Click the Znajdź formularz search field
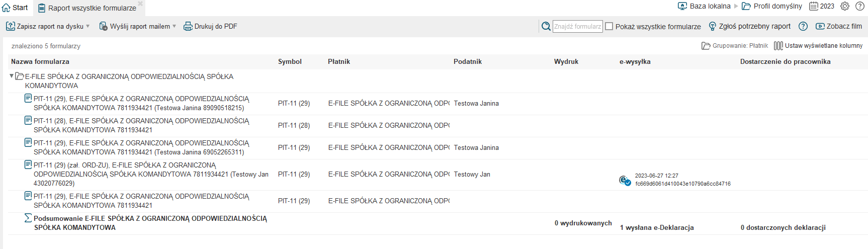 coord(578,26)
